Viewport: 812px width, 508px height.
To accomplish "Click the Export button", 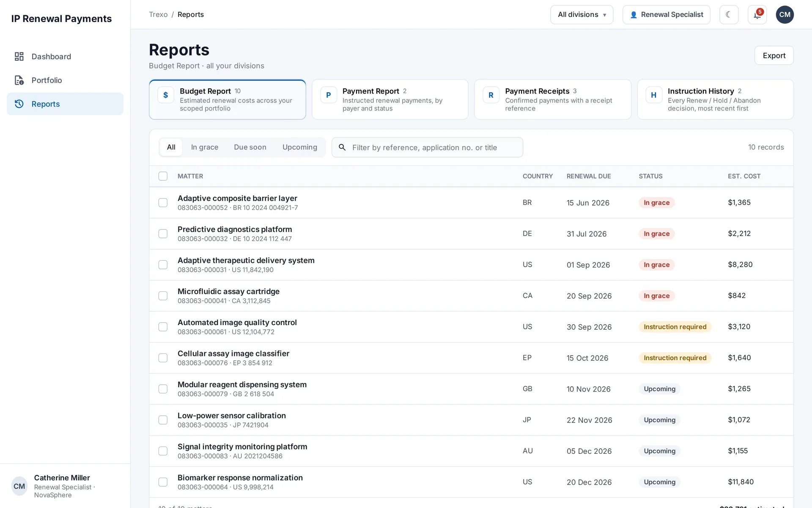I will [x=774, y=55].
